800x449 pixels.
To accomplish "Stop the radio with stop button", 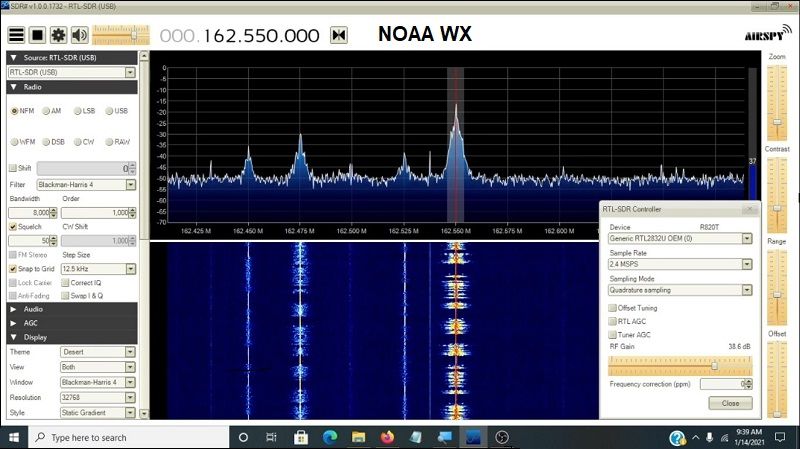I will pyautogui.click(x=37, y=35).
